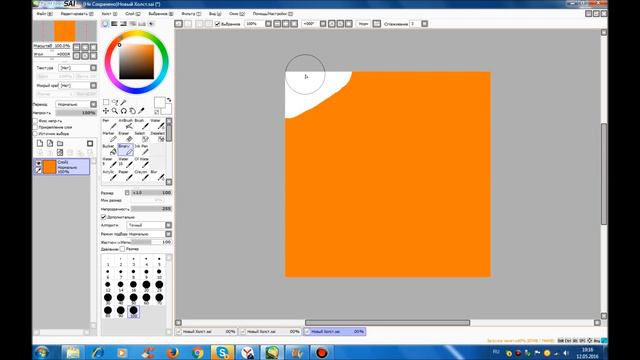Select the Brush tool
Viewport: 640px width, 360px height.
point(142,124)
